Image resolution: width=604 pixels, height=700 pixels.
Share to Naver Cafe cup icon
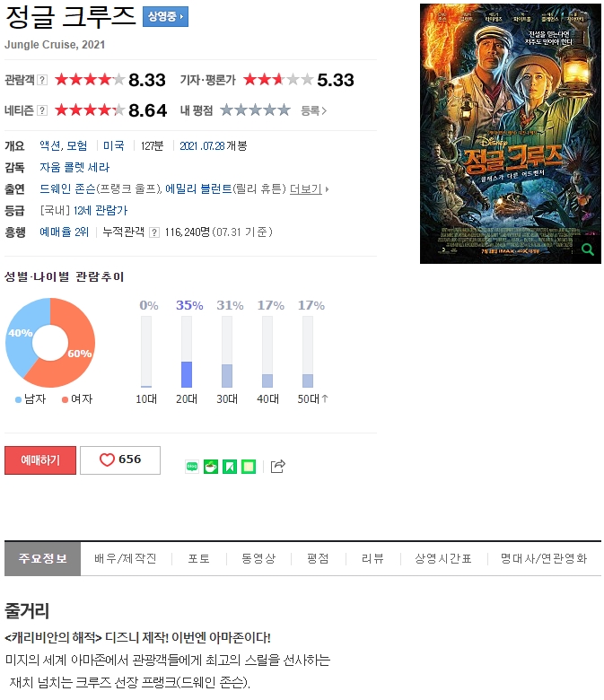pos(211,467)
